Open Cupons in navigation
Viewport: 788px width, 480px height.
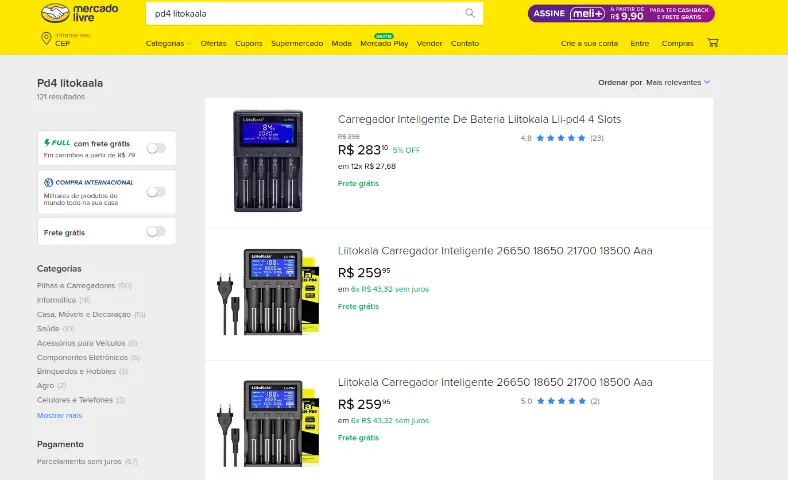point(249,44)
